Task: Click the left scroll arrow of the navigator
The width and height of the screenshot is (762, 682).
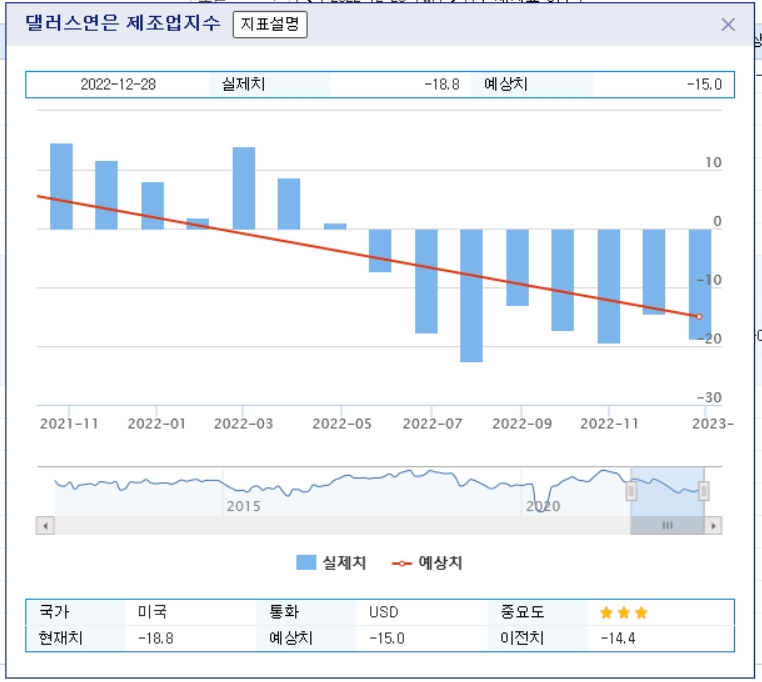Action: click(x=45, y=525)
